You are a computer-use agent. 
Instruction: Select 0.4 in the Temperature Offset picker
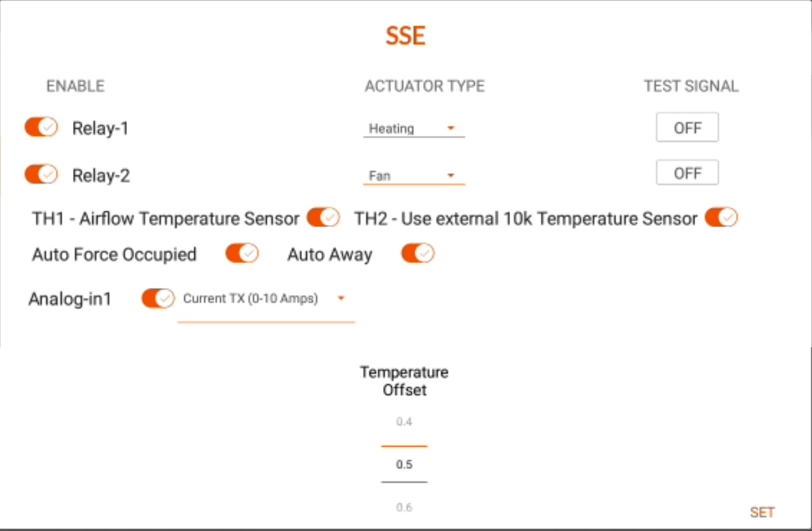[405, 422]
